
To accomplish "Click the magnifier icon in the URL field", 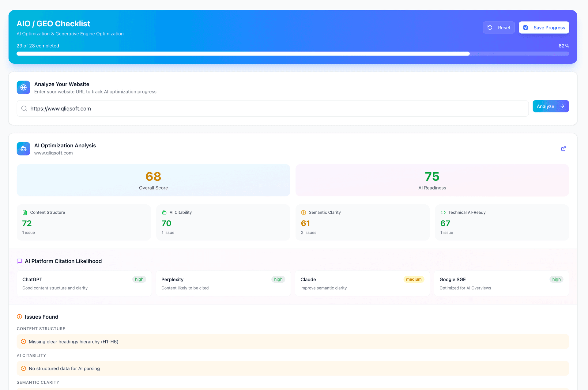I will [24, 108].
